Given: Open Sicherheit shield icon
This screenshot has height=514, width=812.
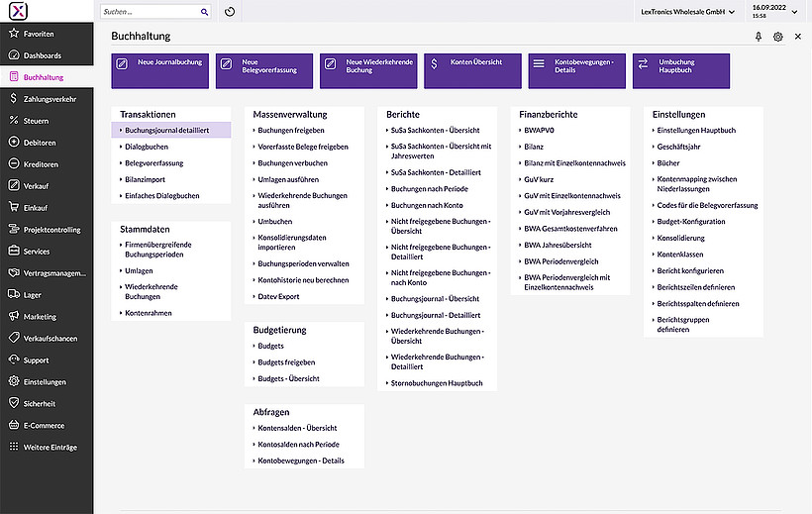Looking at the screenshot, I should click(14, 403).
